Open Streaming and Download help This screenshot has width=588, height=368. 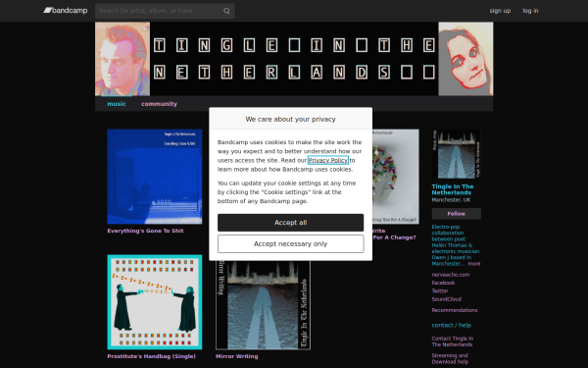[450, 358]
